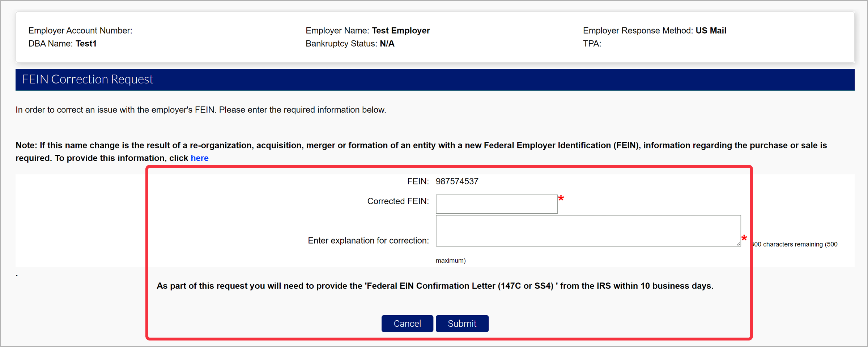Click the Federal EIN Confirmation Letter notice

[435, 286]
